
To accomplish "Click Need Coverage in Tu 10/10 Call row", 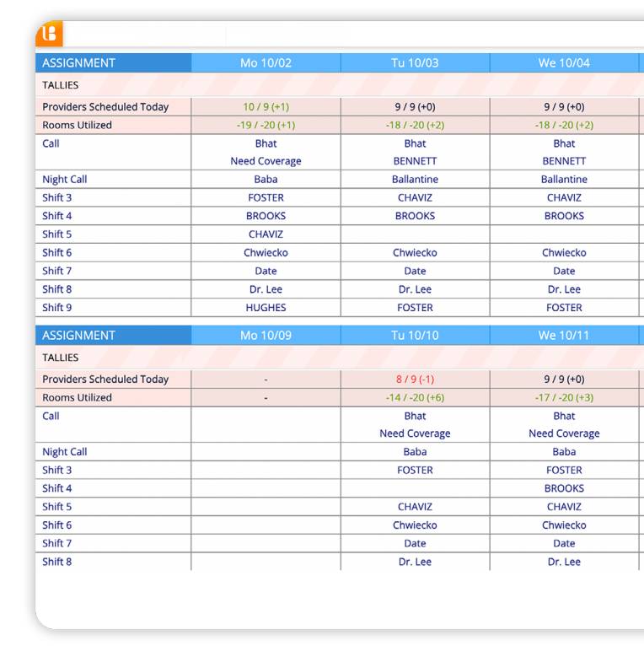I will pyautogui.click(x=415, y=433).
